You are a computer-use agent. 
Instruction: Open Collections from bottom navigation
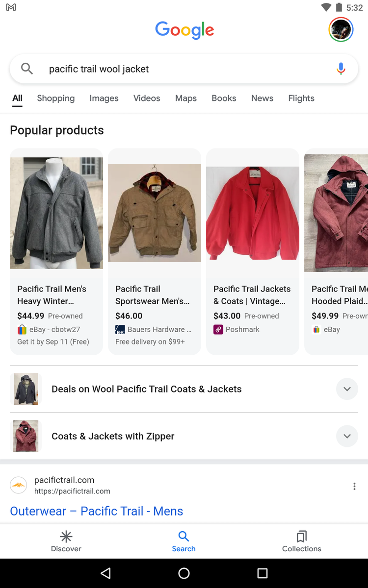[x=301, y=541]
